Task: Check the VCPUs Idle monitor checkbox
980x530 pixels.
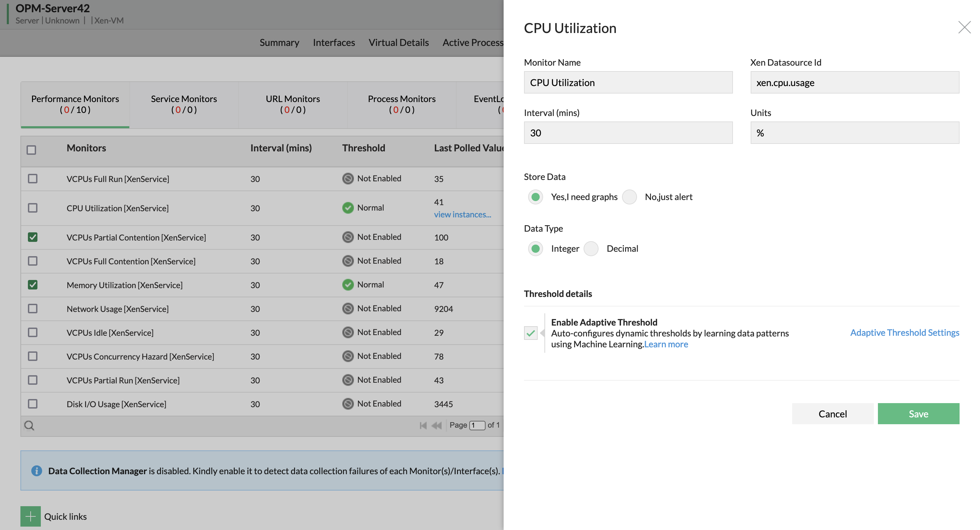Action: pyautogui.click(x=33, y=332)
